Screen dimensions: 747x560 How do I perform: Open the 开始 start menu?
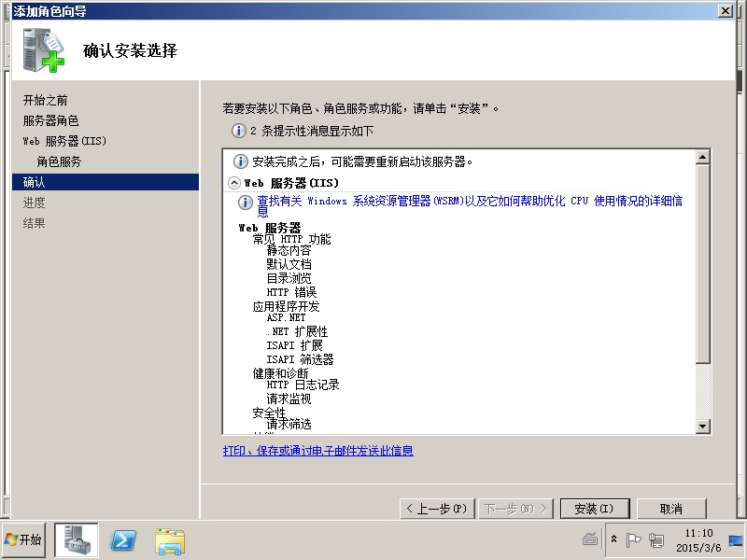(x=22, y=539)
